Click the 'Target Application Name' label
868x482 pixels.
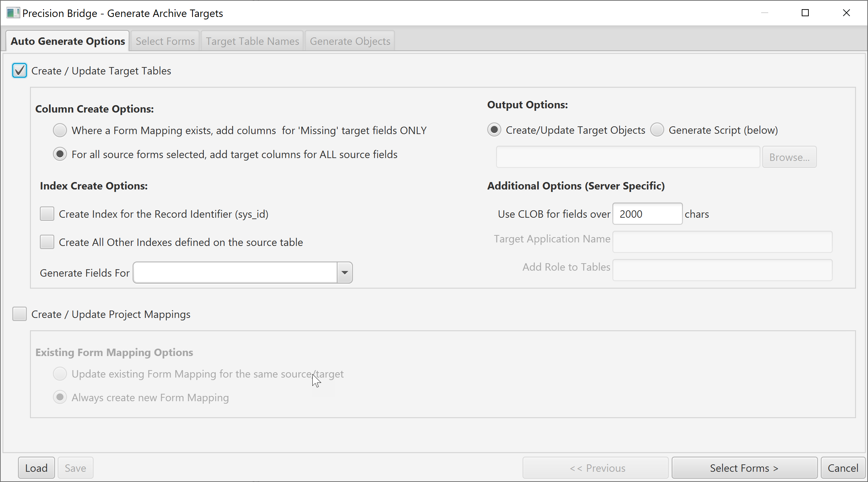pyautogui.click(x=552, y=239)
